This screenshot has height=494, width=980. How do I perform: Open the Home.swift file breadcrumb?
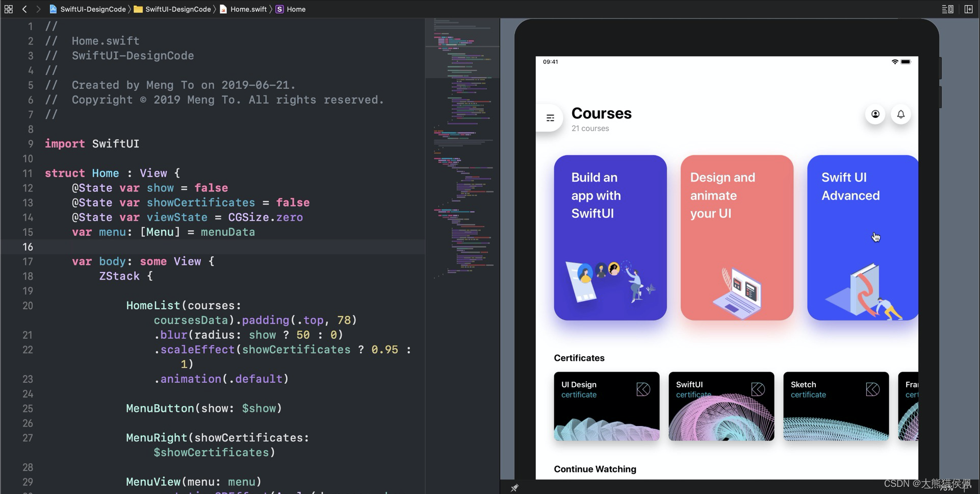pyautogui.click(x=243, y=9)
